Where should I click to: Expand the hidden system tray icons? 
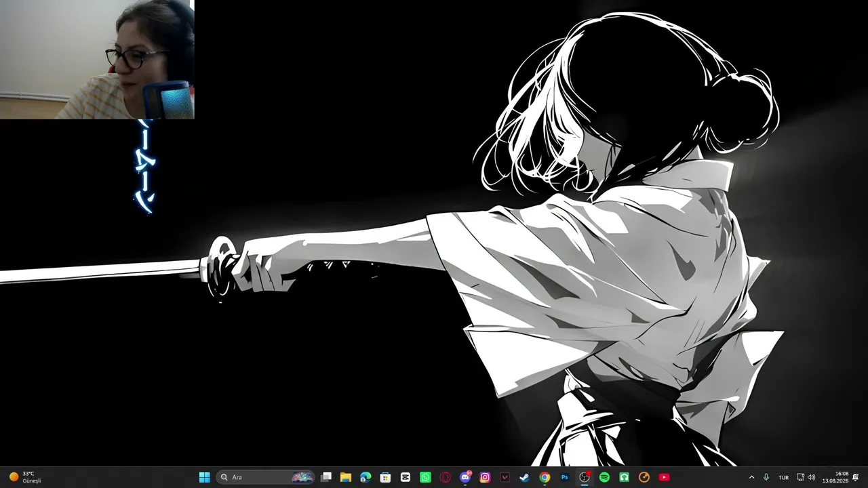[x=751, y=477]
